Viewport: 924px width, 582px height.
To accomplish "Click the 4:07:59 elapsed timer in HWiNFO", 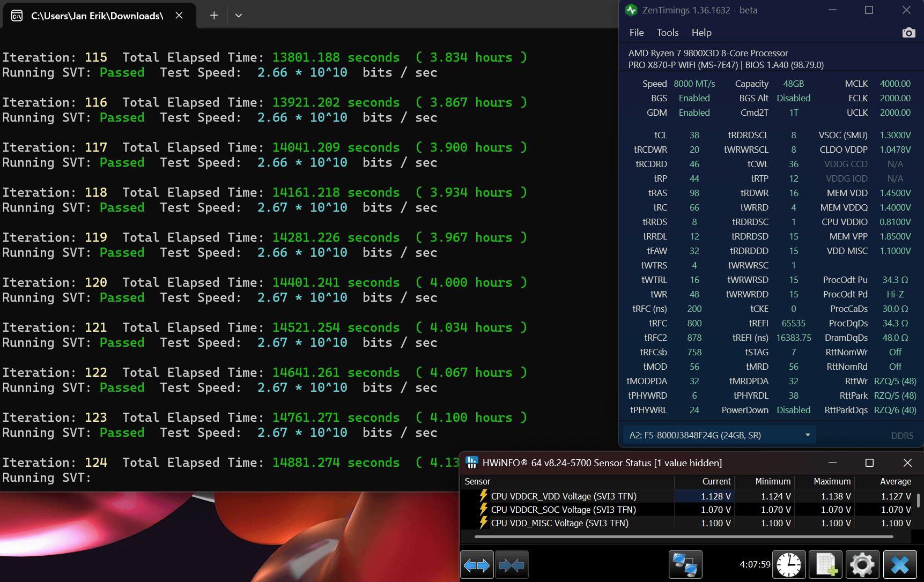I will pos(755,564).
